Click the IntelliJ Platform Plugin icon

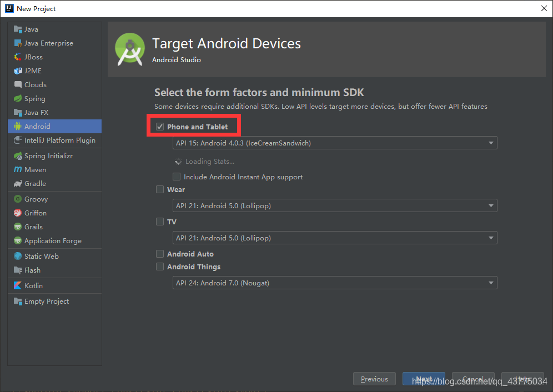tap(18, 140)
